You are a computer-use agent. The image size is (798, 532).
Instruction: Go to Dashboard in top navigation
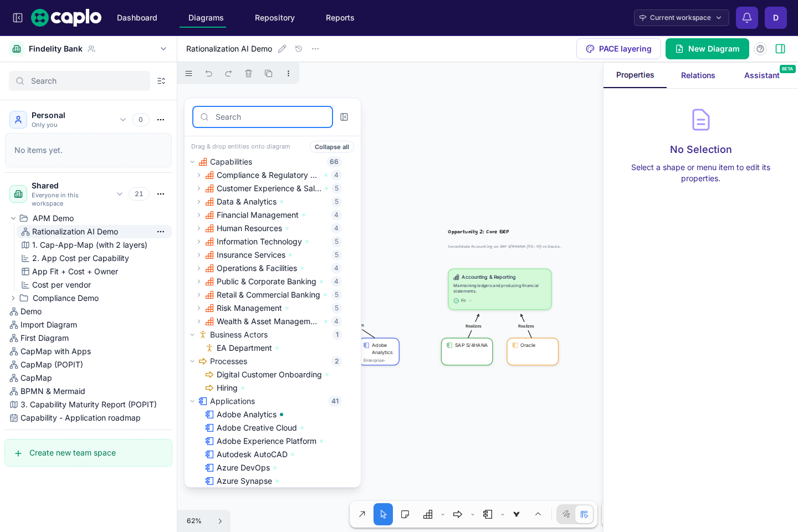(x=137, y=18)
